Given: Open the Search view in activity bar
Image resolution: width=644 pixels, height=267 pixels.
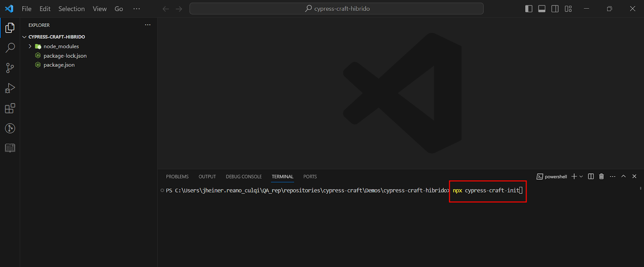Looking at the screenshot, I should click(10, 48).
